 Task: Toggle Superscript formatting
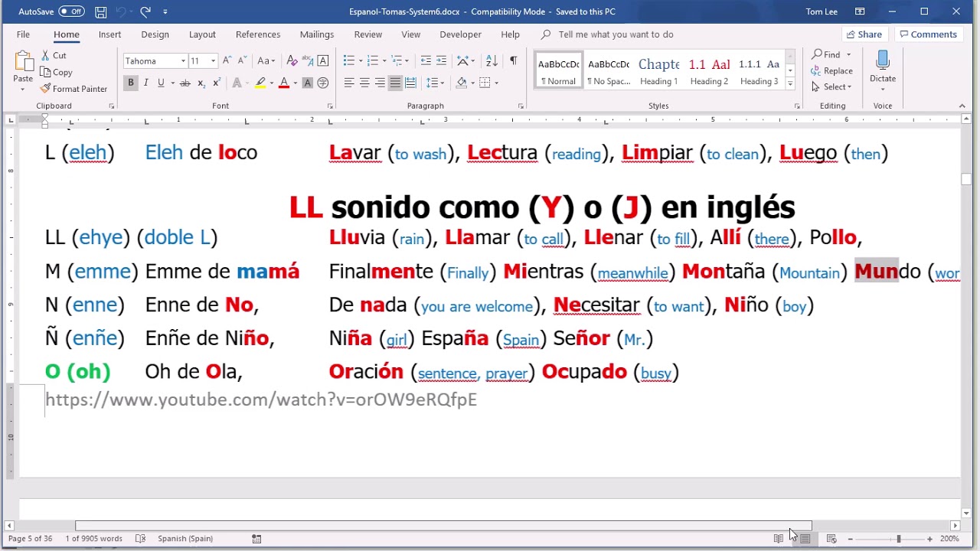point(216,83)
